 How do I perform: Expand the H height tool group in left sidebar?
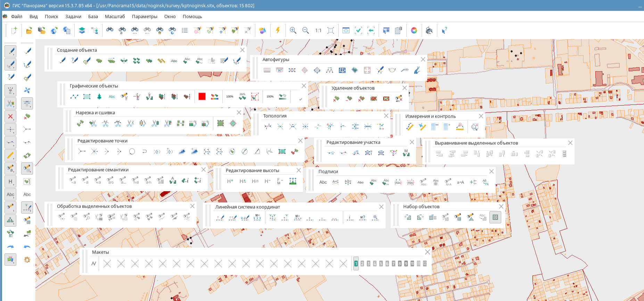pos(10,182)
